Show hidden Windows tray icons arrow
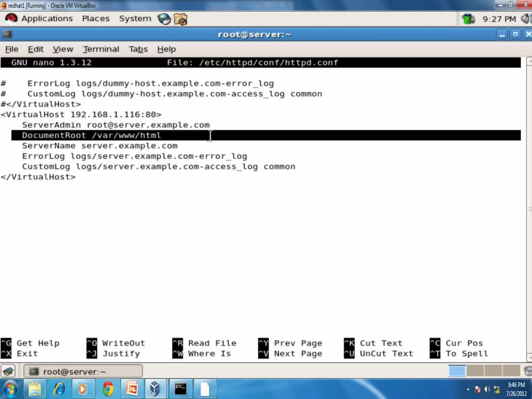Image resolution: width=532 pixels, height=399 pixels. point(468,389)
